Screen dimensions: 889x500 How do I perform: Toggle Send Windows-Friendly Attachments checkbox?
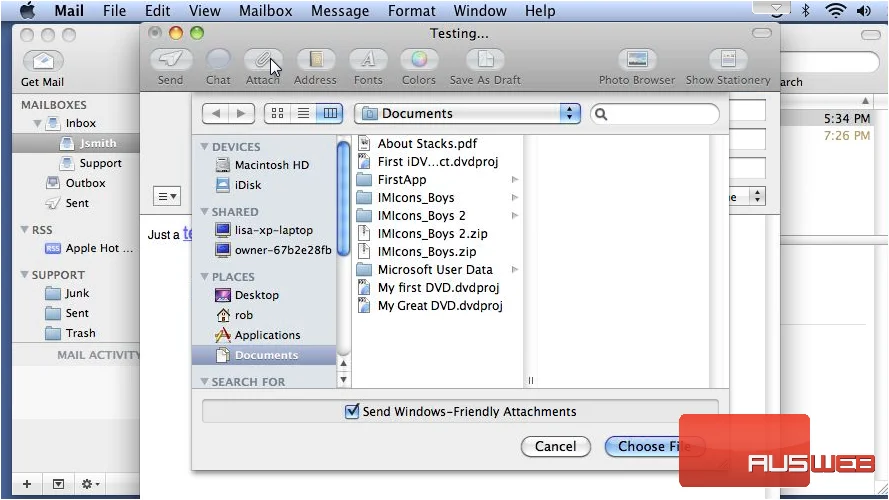tap(352, 411)
